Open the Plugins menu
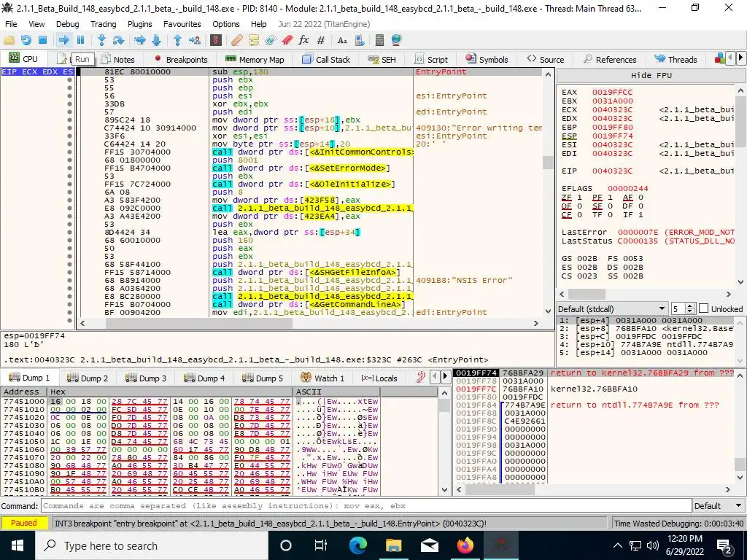 pos(139,24)
